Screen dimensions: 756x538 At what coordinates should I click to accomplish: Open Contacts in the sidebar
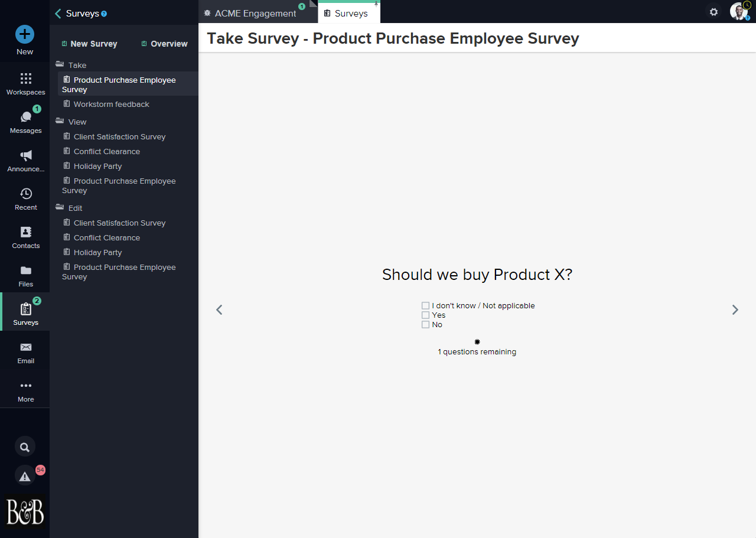(x=25, y=236)
